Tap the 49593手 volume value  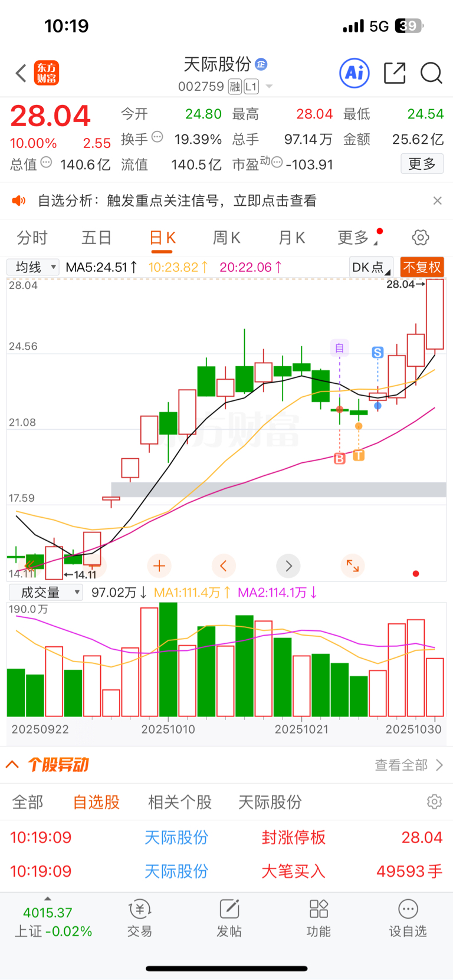(x=409, y=871)
